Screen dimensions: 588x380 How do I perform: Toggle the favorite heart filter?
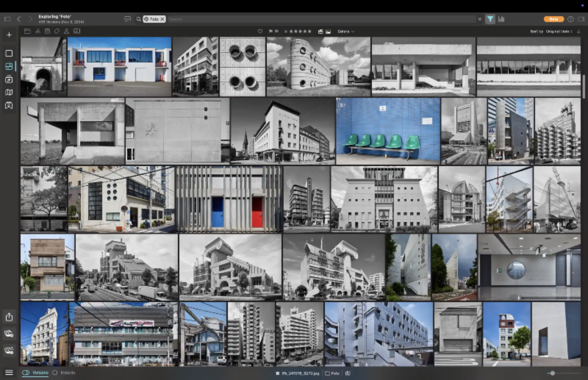point(260,31)
